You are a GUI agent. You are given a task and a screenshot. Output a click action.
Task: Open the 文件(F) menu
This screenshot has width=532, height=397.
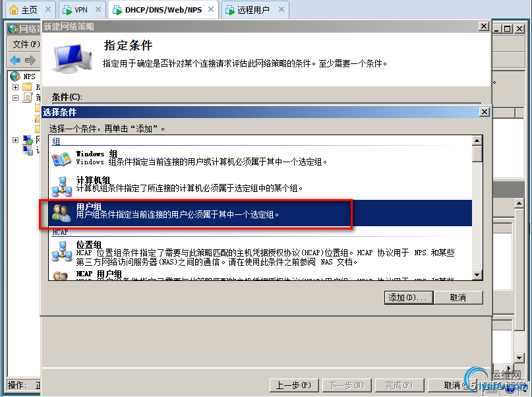(26, 44)
